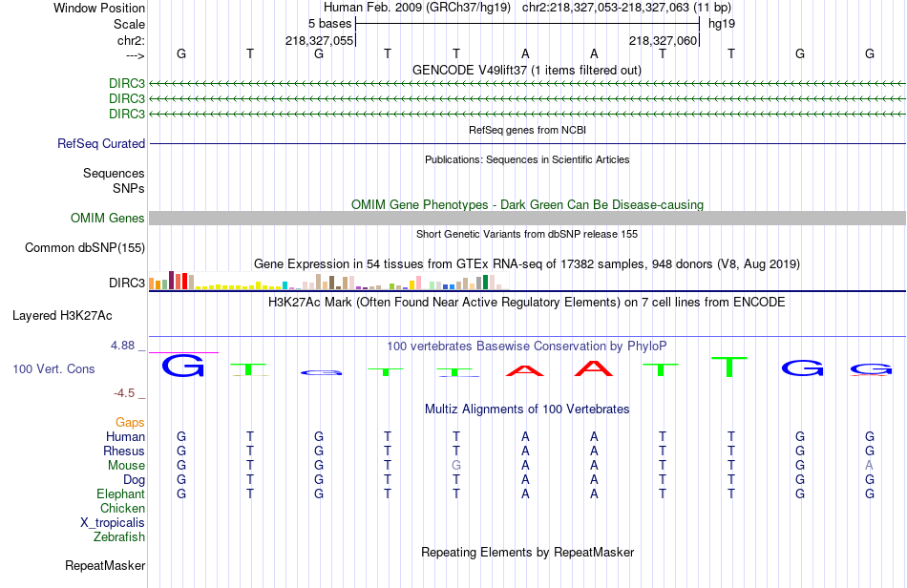This screenshot has height=588, width=907.
Task: Open the OMIM Gene Phenotypes track title
Action: pyautogui.click(x=527, y=204)
